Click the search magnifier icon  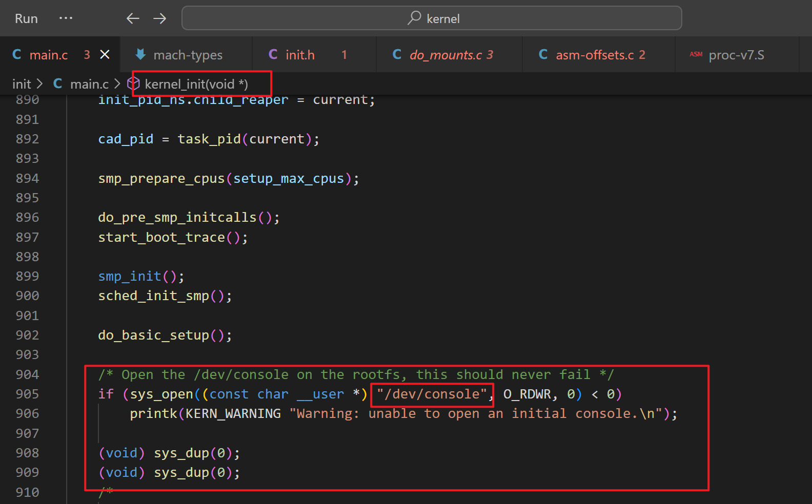(414, 18)
